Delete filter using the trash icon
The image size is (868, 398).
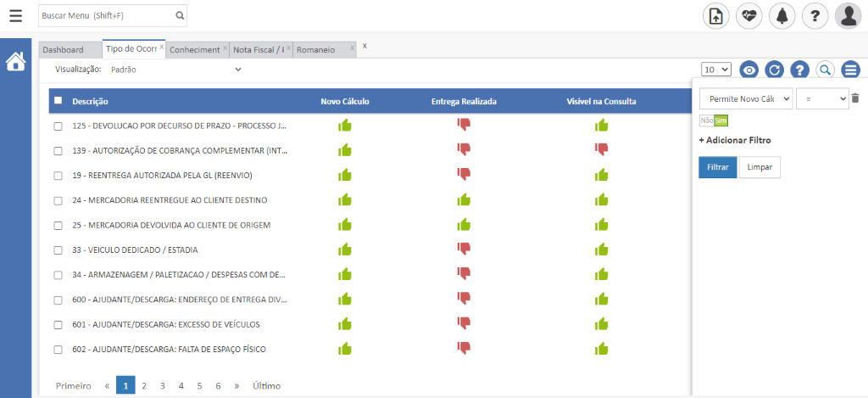click(x=855, y=99)
